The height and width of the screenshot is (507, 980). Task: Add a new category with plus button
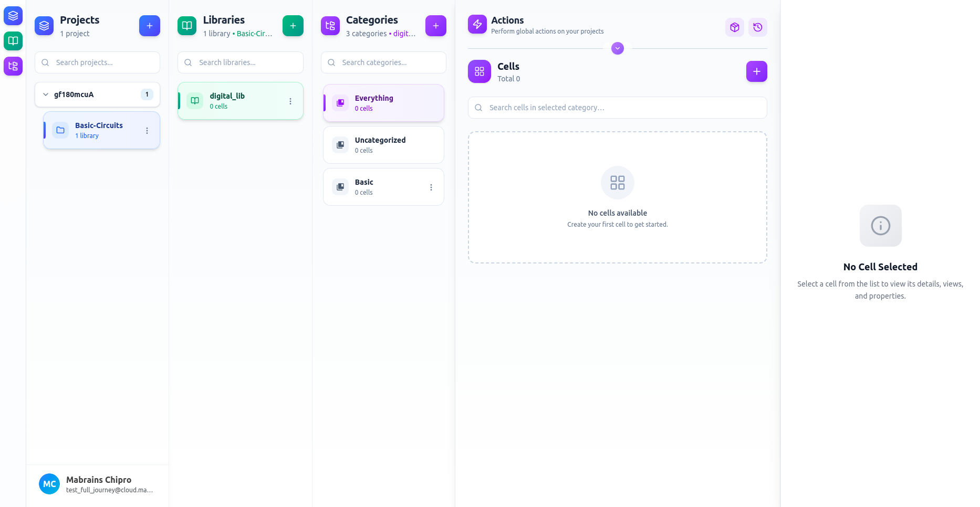[x=435, y=26]
